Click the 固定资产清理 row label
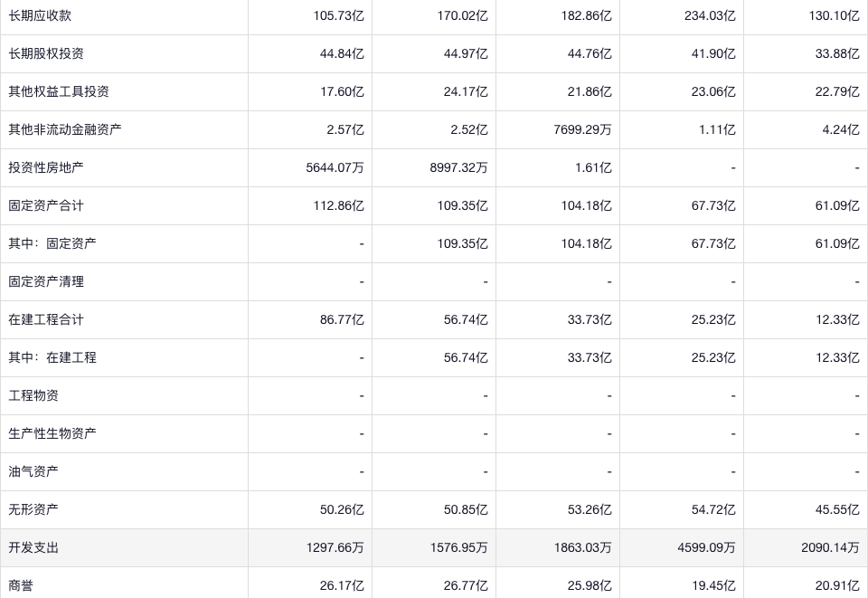The height and width of the screenshot is (598, 868). click(x=46, y=281)
